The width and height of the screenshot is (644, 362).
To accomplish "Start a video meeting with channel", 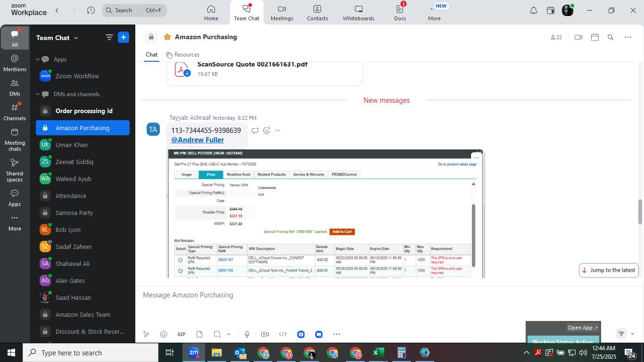I will point(578,37).
